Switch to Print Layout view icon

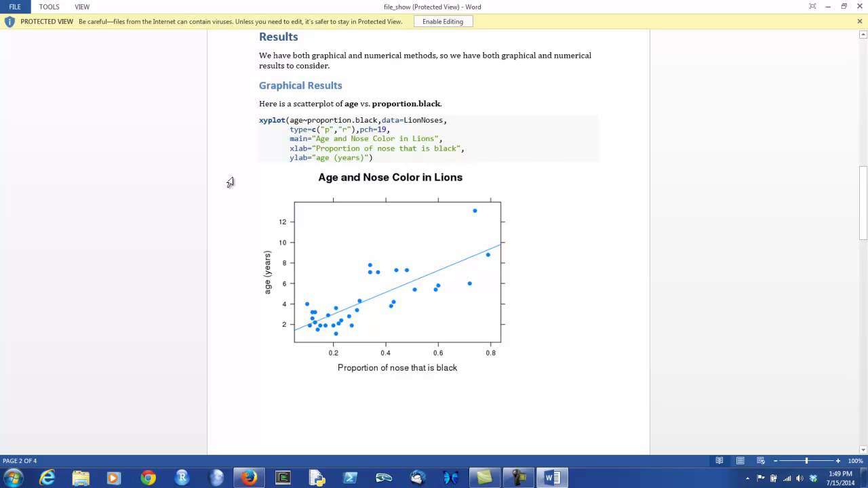(740, 461)
